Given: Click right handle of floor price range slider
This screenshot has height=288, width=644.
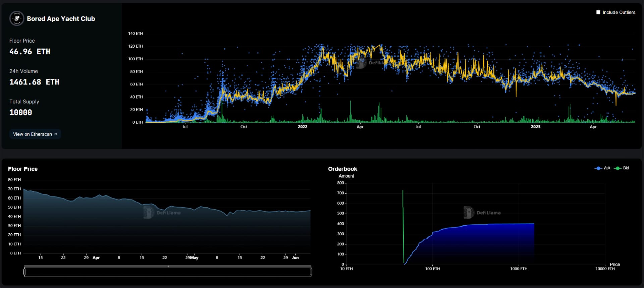Looking at the screenshot, I should pos(311,272).
